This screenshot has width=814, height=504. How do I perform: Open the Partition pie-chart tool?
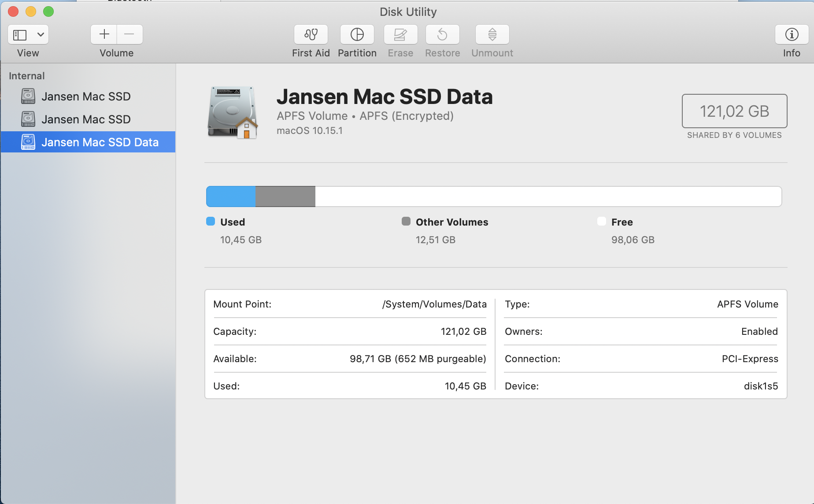point(357,34)
